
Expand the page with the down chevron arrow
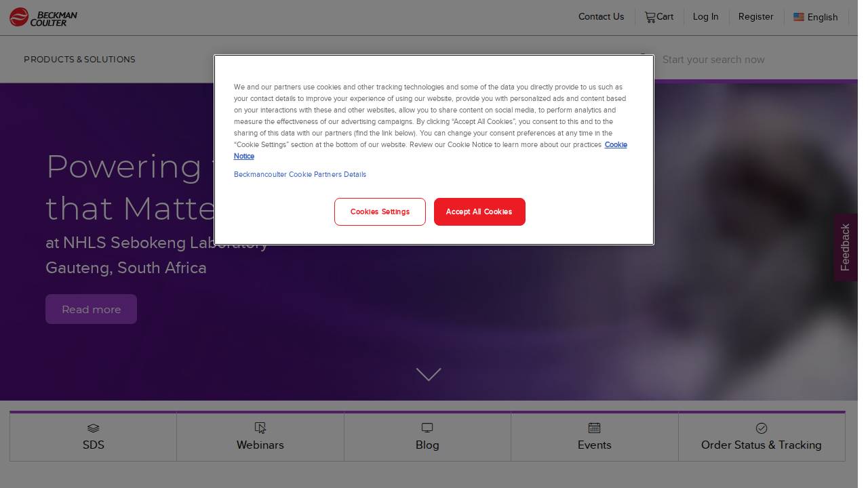[x=429, y=375]
